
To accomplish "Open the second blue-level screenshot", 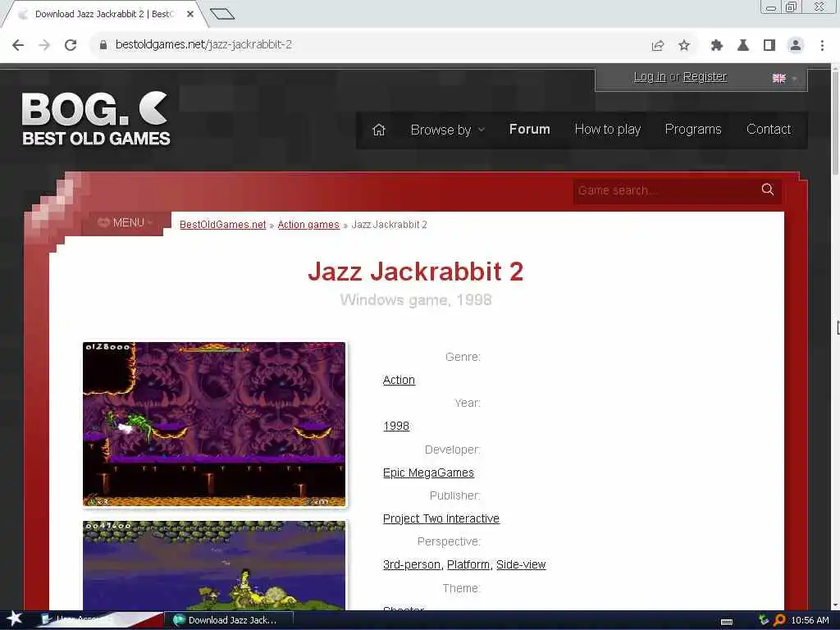I will click(214, 565).
